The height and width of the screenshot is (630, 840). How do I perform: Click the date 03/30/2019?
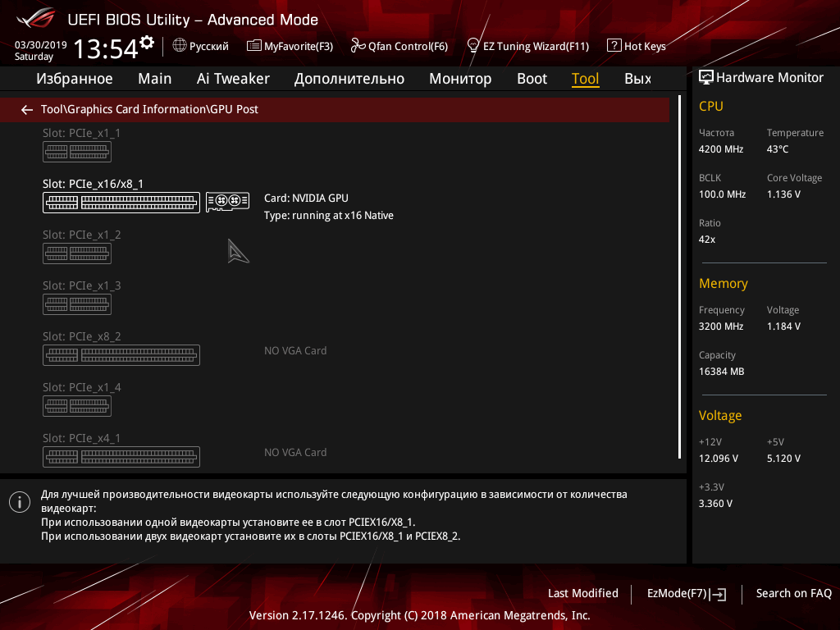[41, 45]
